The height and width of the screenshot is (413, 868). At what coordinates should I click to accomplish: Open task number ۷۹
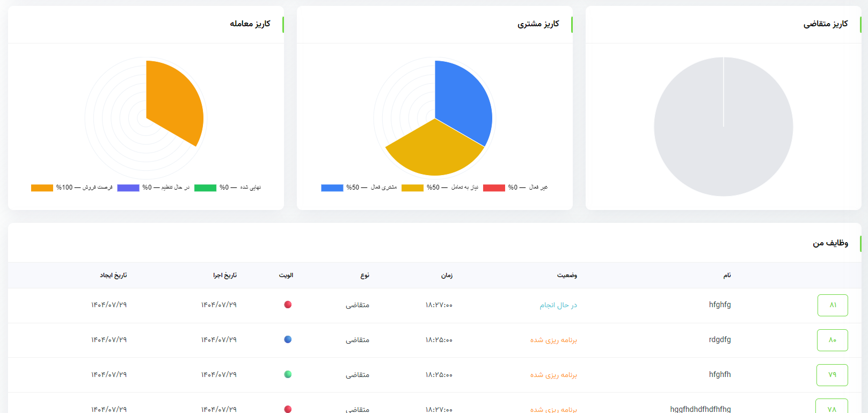832,375
